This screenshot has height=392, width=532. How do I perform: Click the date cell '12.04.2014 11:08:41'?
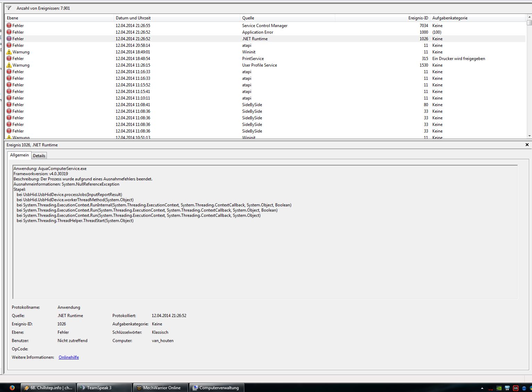pyautogui.click(x=133, y=105)
